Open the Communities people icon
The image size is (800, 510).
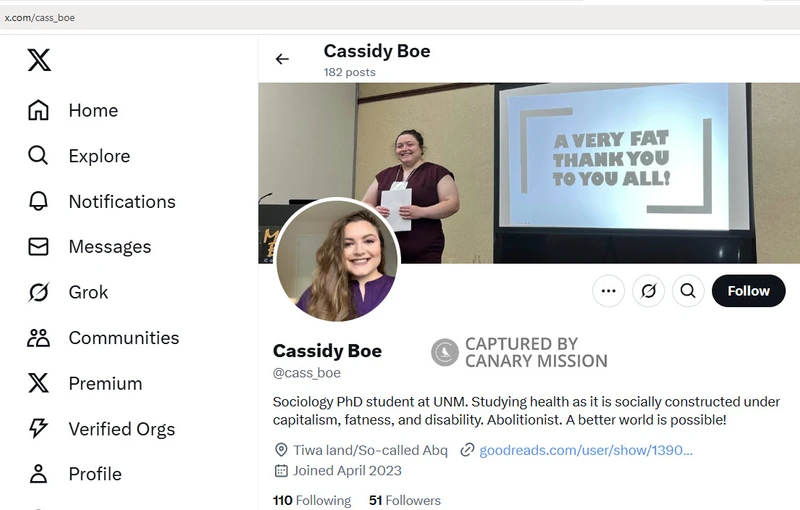click(x=38, y=338)
